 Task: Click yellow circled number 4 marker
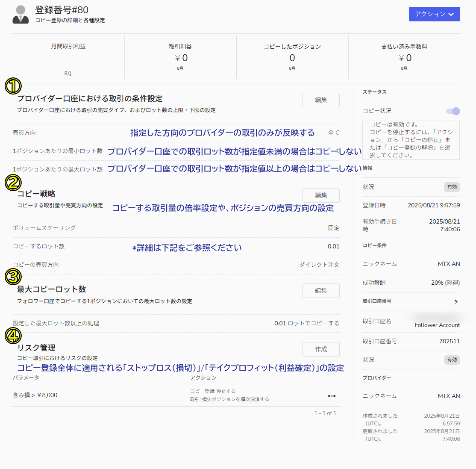(13, 336)
